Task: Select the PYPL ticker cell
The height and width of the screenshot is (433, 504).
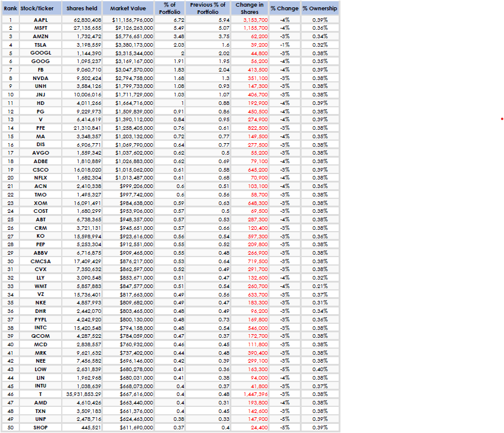Action: pos(41,319)
